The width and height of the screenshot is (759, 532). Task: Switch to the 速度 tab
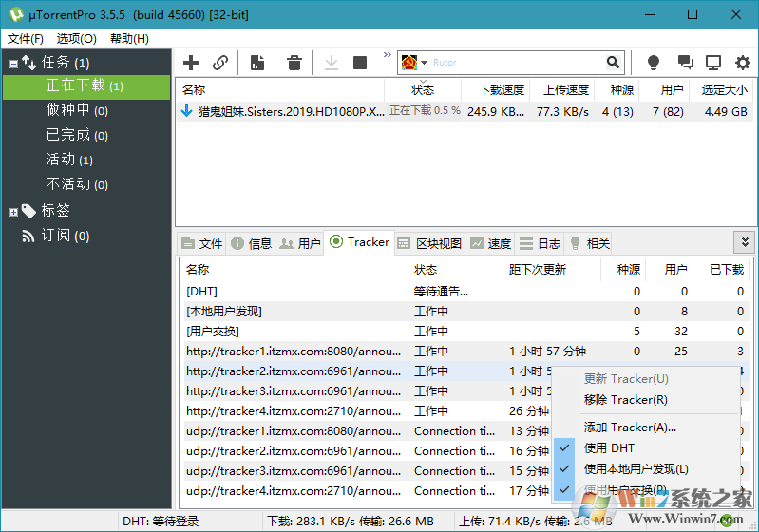(x=491, y=243)
